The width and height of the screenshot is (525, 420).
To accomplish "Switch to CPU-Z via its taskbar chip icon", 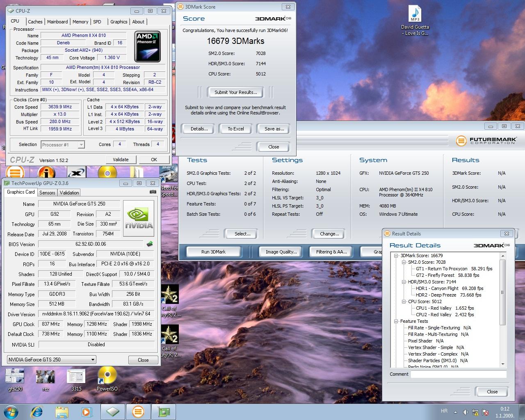I will click(113, 411).
